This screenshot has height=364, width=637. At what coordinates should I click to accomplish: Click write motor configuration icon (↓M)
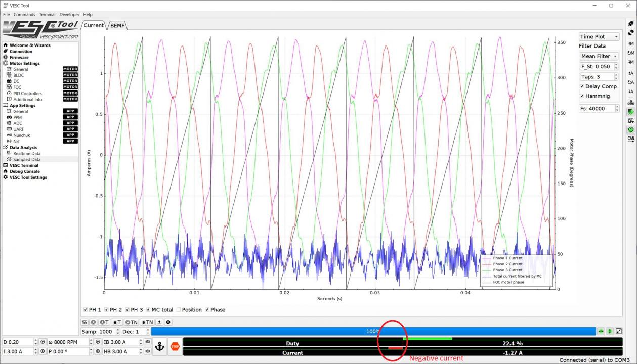coord(630,62)
